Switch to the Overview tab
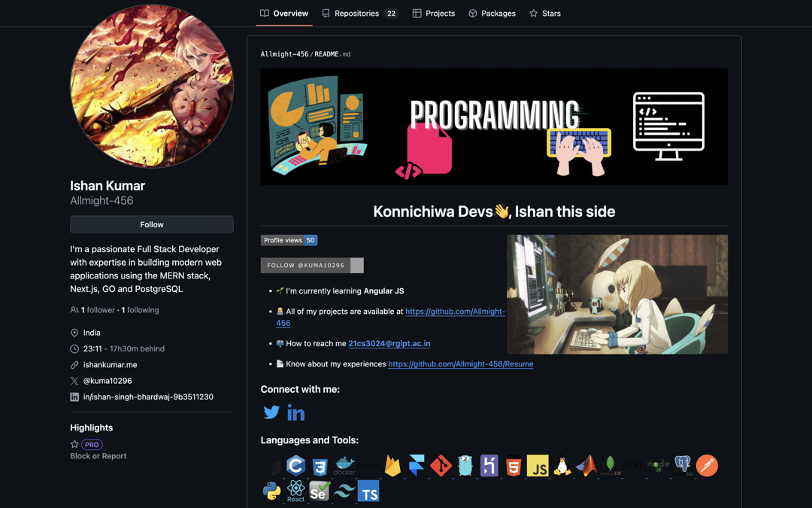The width and height of the screenshot is (812, 508). pyautogui.click(x=284, y=14)
